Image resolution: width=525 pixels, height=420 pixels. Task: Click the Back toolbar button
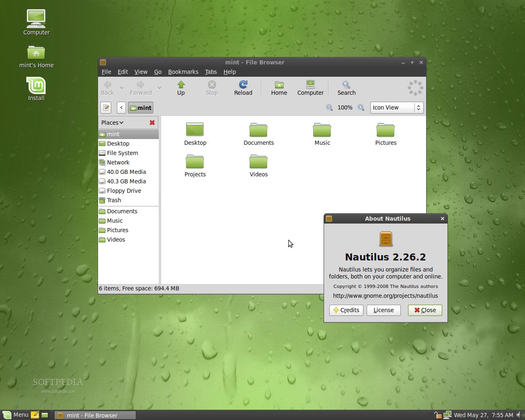click(107, 88)
